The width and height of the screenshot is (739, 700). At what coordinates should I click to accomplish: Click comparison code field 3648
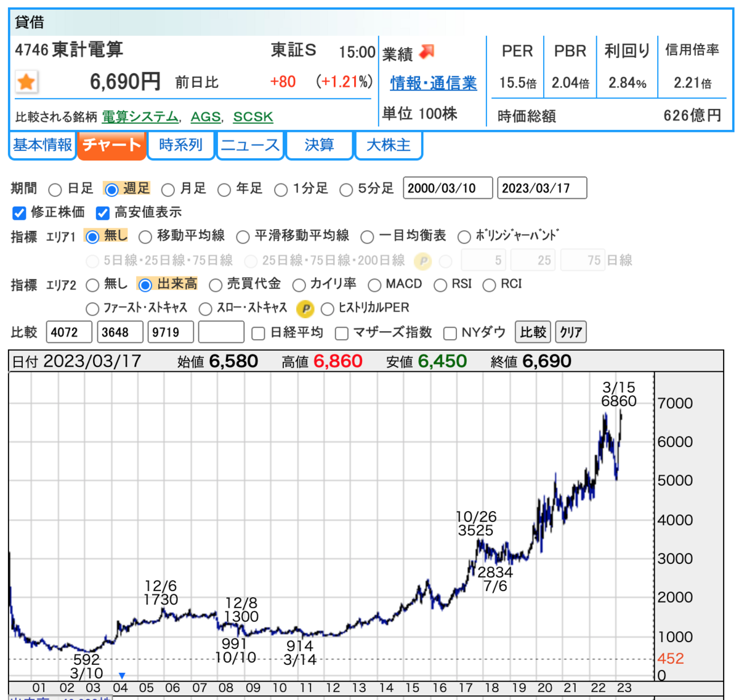click(x=120, y=332)
